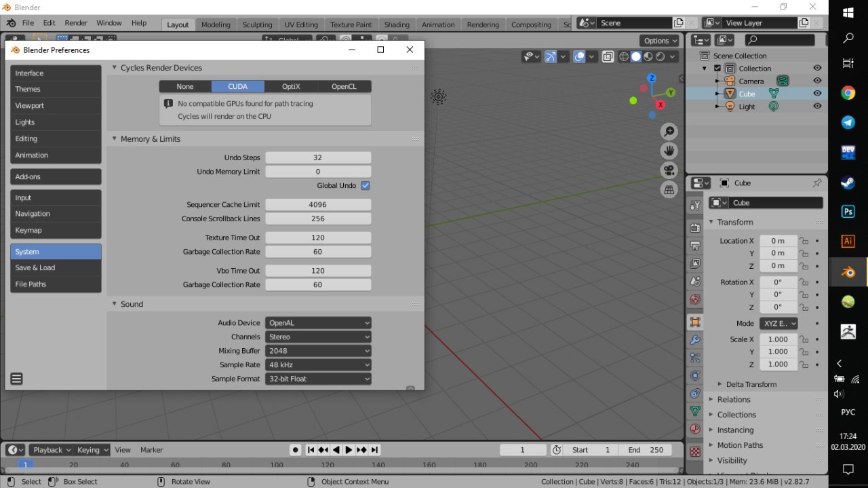
Task: Open the World properties tab
Action: [x=695, y=299]
